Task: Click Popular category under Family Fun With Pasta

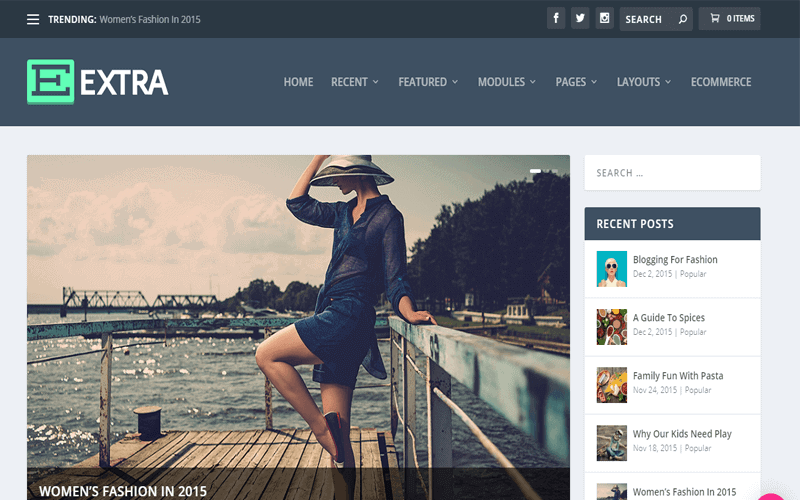Action: click(697, 390)
